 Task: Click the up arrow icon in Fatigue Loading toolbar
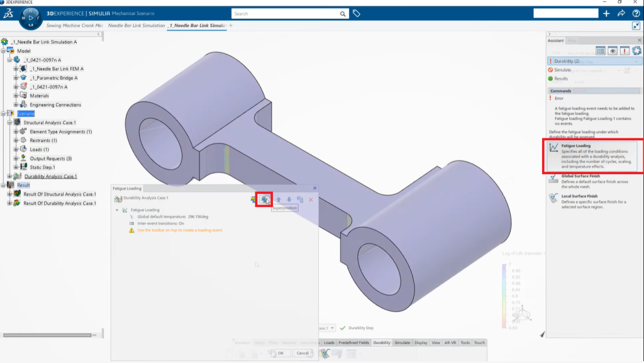pyautogui.click(x=279, y=199)
